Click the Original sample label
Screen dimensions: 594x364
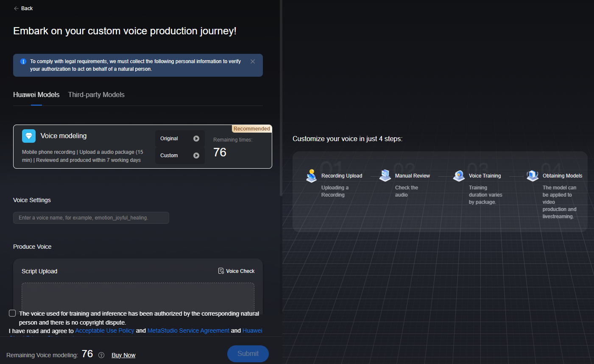click(169, 139)
